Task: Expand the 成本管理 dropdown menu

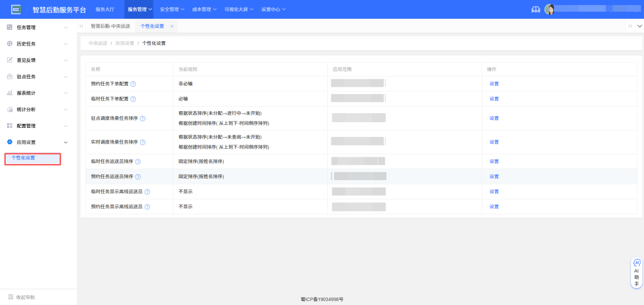Action: tap(202, 9)
